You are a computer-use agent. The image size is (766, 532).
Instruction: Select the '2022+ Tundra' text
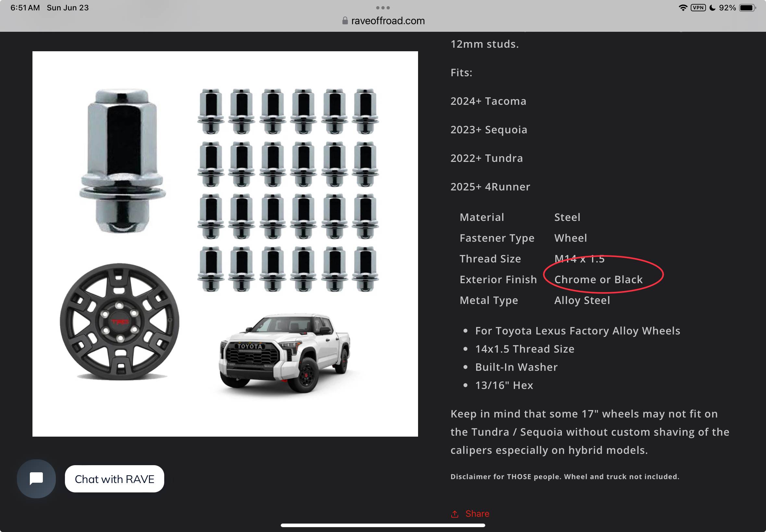(x=487, y=158)
